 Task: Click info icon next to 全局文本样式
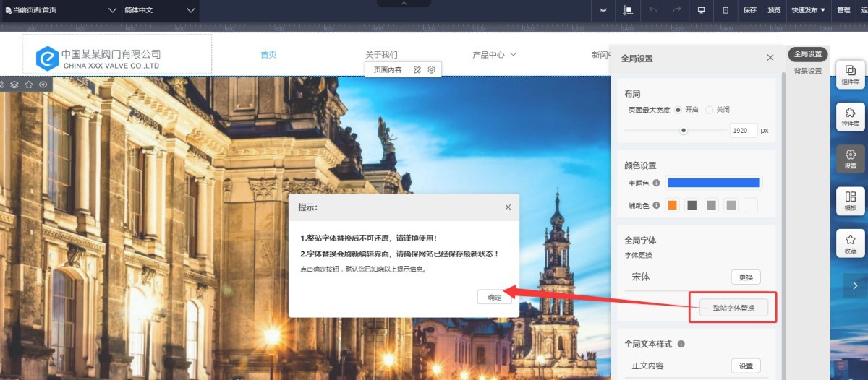pyautogui.click(x=681, y=344)
